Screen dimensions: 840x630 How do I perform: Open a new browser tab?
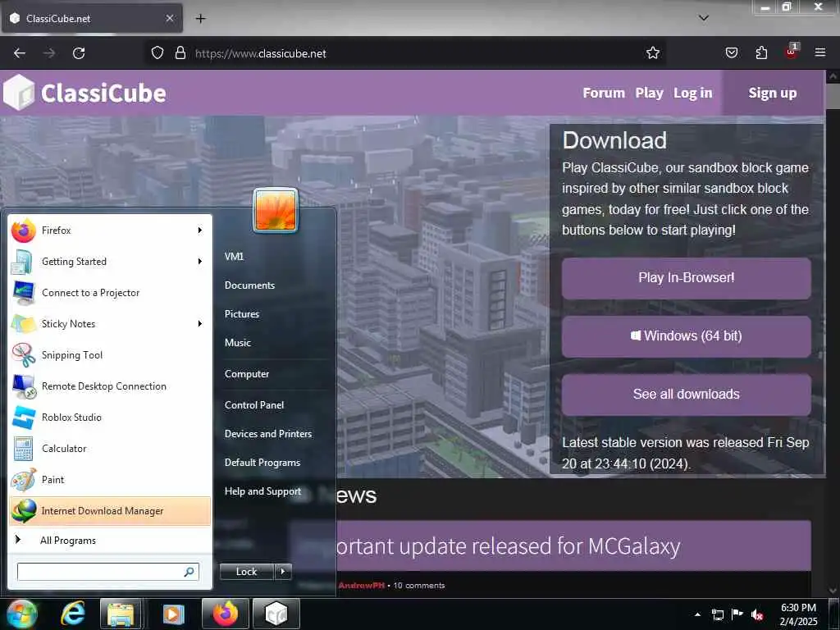point(200,18)
